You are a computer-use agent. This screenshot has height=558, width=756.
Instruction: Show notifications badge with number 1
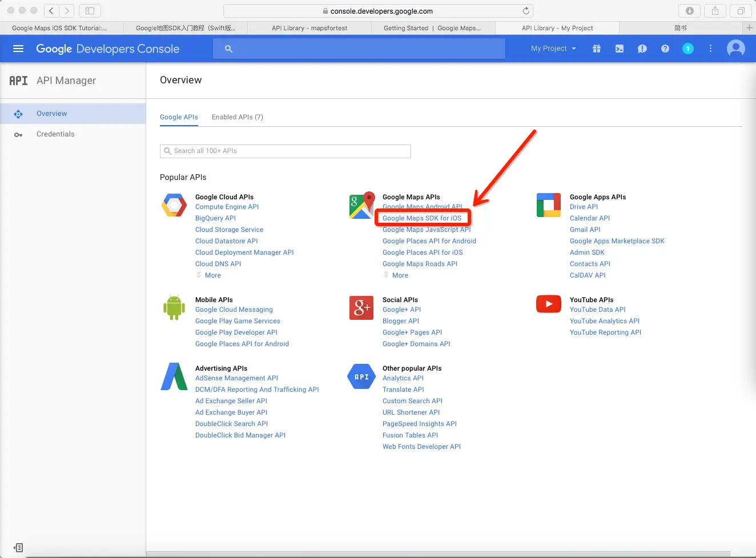point(688,49)
